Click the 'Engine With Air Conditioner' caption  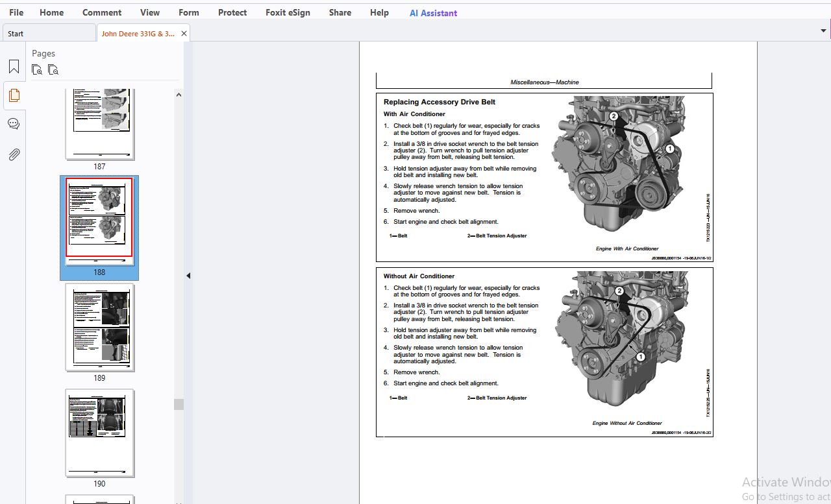(627, 248)
